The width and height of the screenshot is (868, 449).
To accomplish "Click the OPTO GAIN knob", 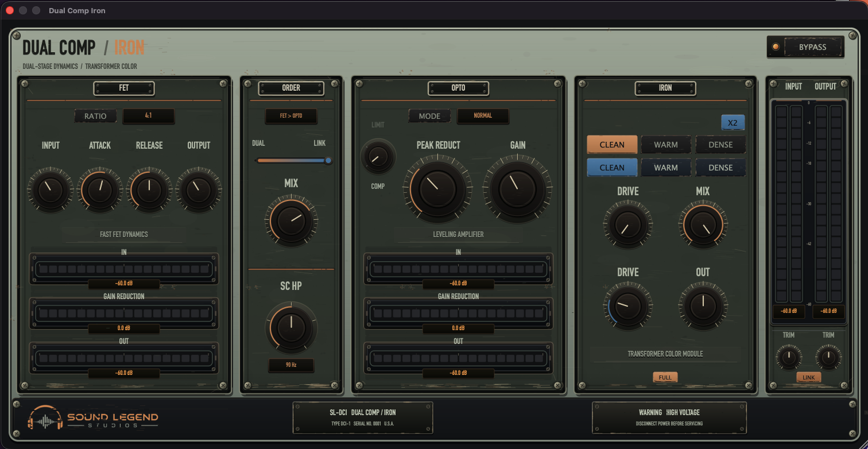I will (x=517, y=188).
